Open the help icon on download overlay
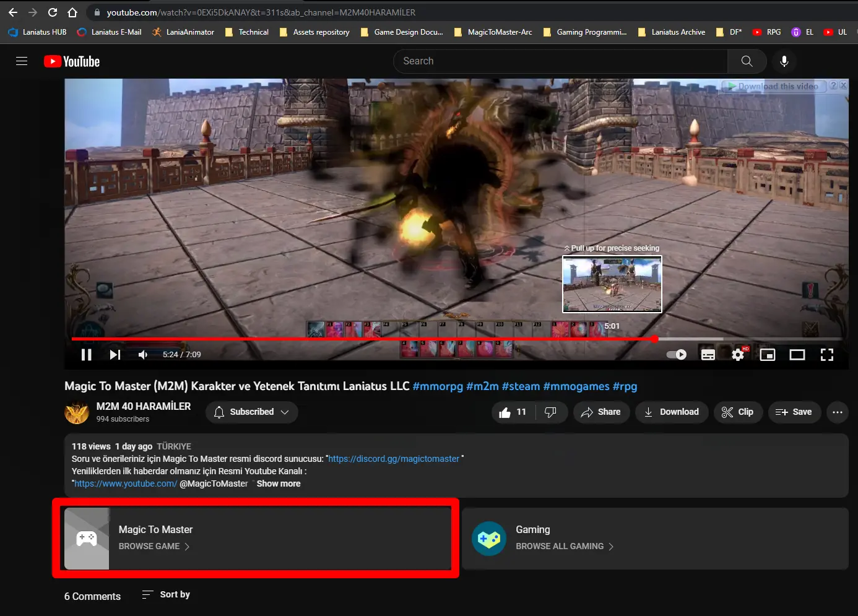Viewport: 858px width, 616px height. coord(833,85)
